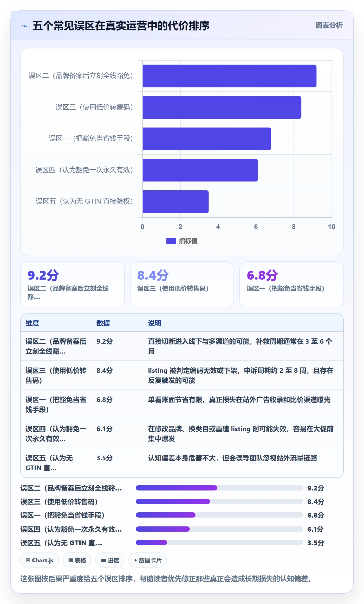Select the 数据卡片 tag
The width and height of the screenshot is (364, 604).
coord(148,560)
